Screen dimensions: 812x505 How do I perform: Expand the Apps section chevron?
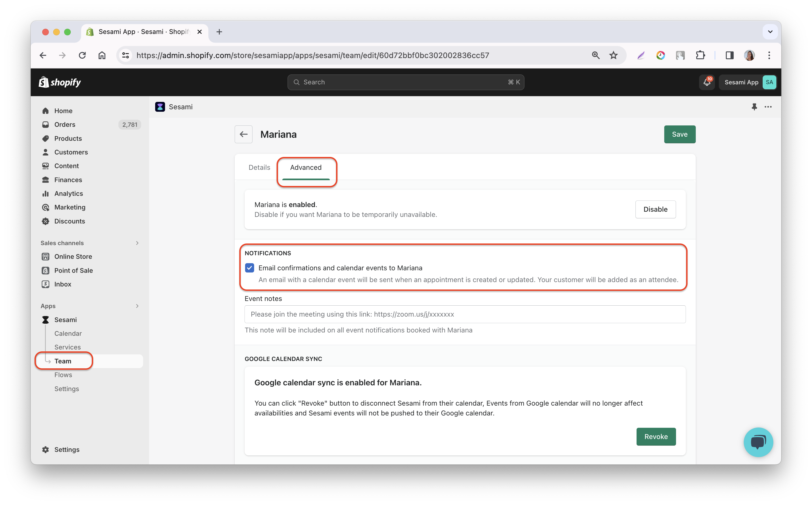(137, 306)
